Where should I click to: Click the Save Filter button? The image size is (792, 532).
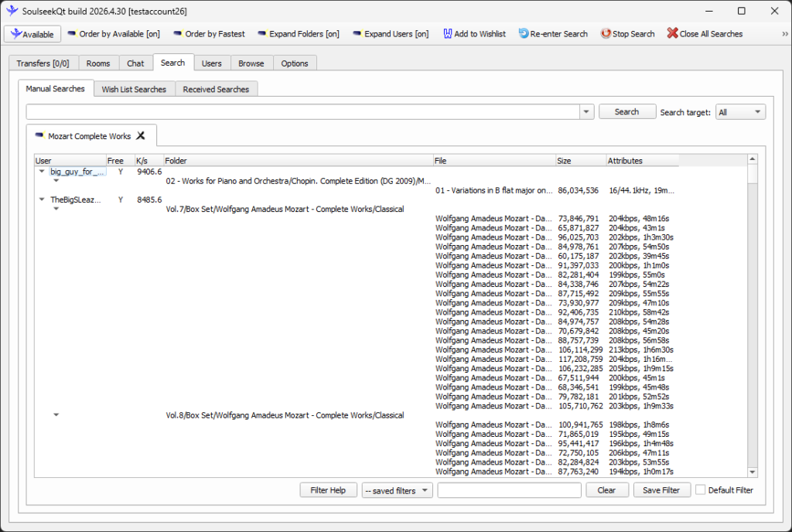point(661,490)
